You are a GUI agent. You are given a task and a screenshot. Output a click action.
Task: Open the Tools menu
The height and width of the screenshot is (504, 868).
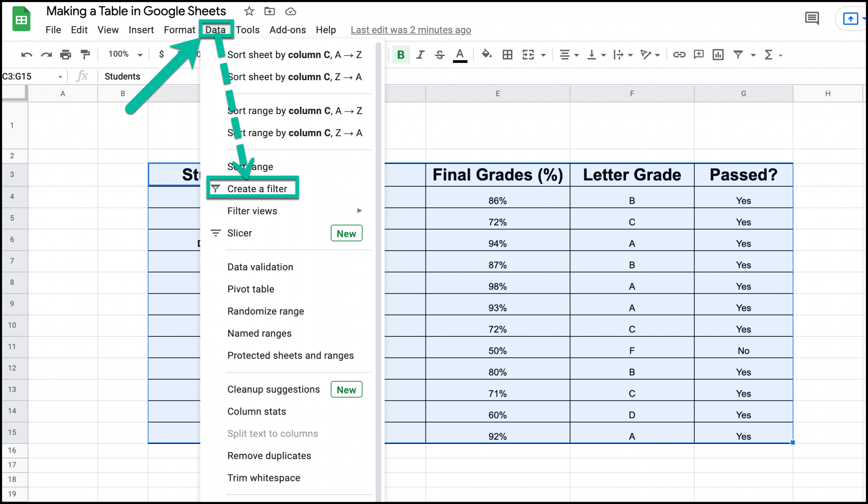tap(248, 30)
